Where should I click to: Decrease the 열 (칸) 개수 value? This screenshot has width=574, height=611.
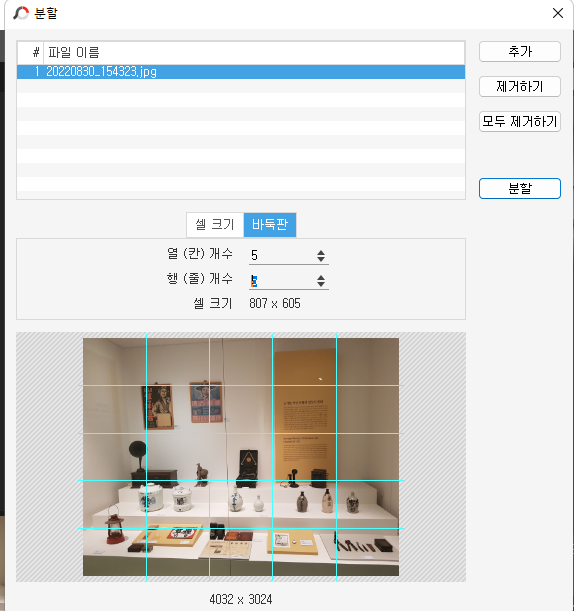(321, 259)
